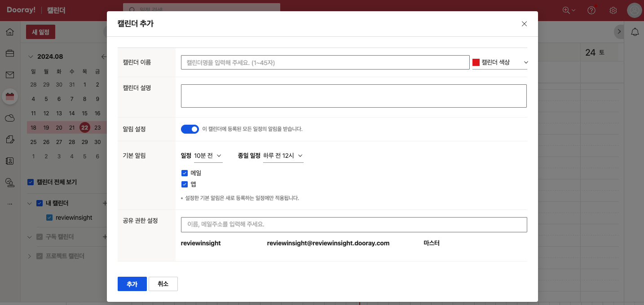Click the calendar name input field
The height and width of the screenshot is (305, 644).
click(325, 62)
